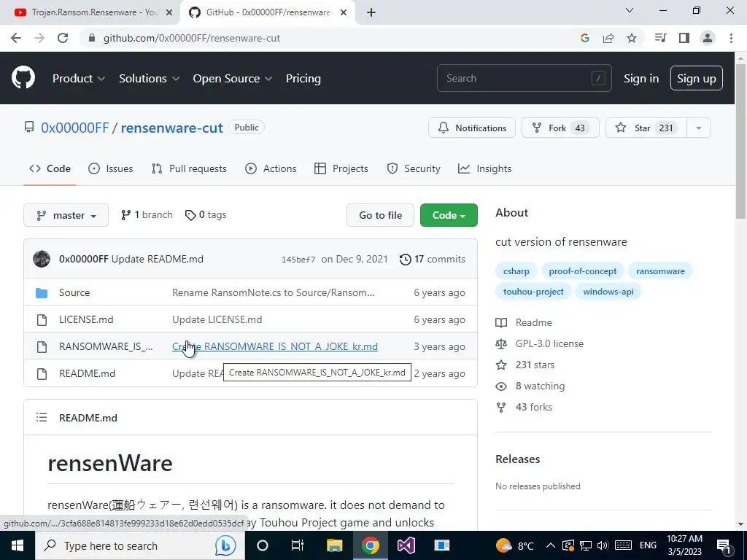Open the Security tab
Screen dimensions: 747x560
tap(414, 168)
